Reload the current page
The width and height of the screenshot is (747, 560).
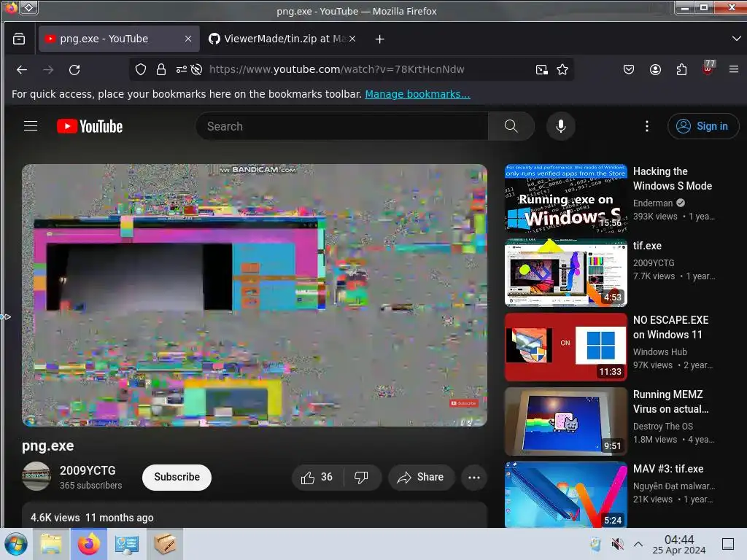[74, 70]
